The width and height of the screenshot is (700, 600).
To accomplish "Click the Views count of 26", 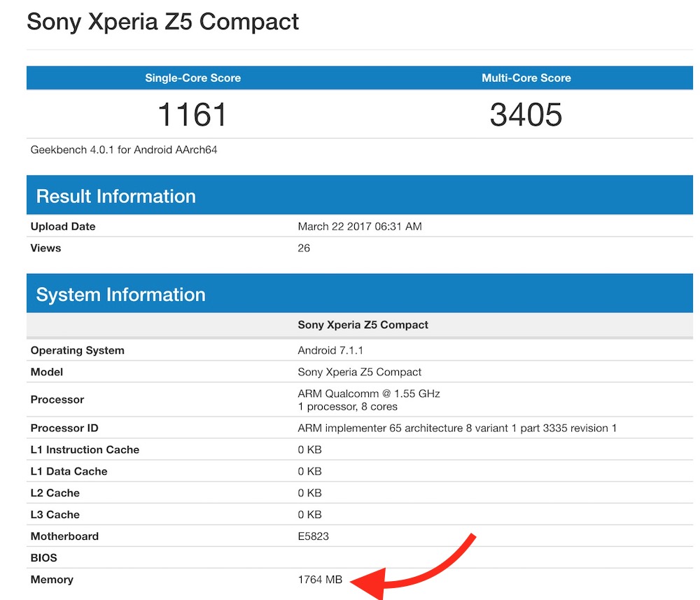I will [x=304, y=248].
